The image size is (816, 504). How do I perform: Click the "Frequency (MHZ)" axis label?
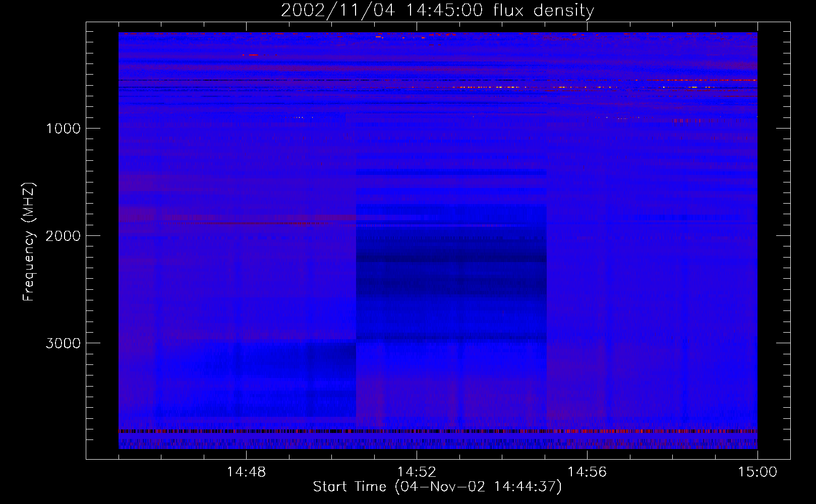[29, 241]
